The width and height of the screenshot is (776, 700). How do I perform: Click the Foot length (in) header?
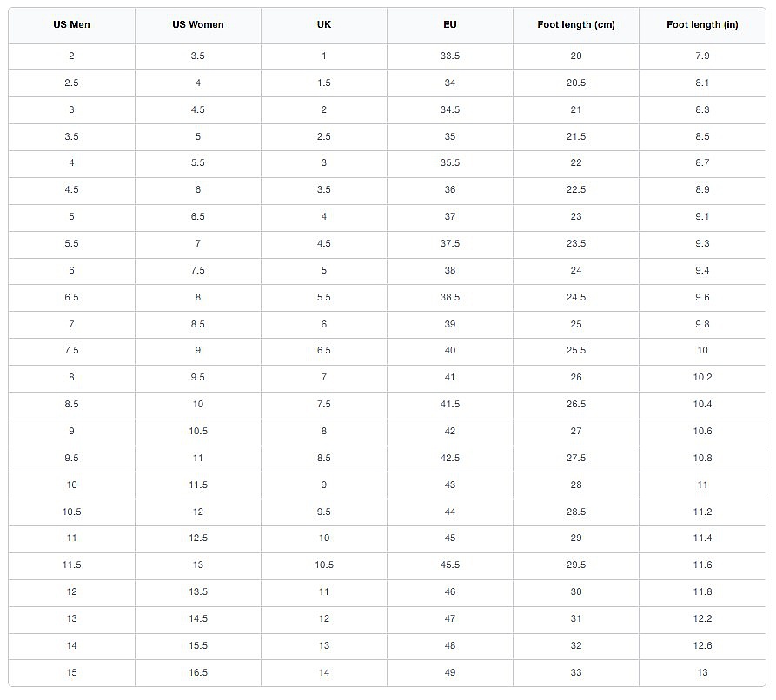click(x=702, y=24)
